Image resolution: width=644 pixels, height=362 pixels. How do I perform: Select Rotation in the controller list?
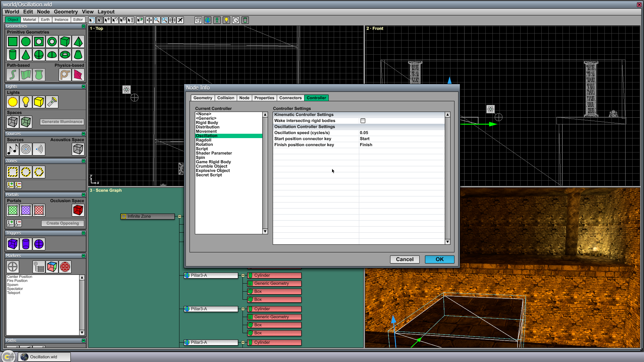click(204, 144)
